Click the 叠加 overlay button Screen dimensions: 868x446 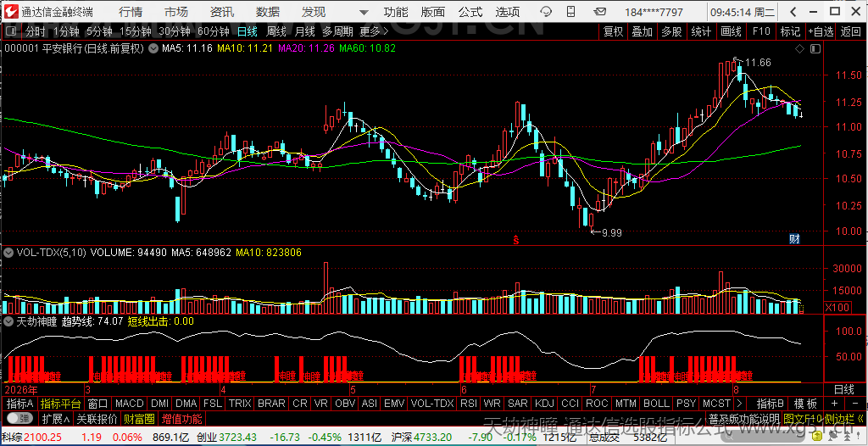[x=643, y=31]
